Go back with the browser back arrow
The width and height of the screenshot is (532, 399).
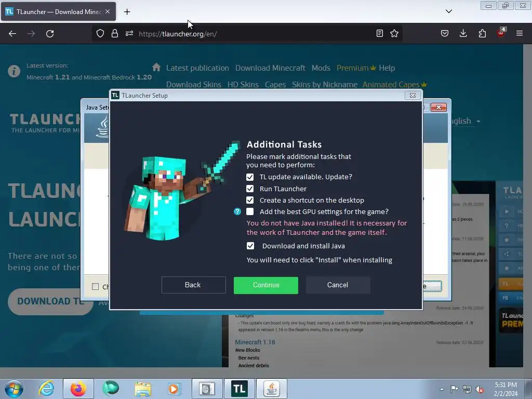point(12,34)
